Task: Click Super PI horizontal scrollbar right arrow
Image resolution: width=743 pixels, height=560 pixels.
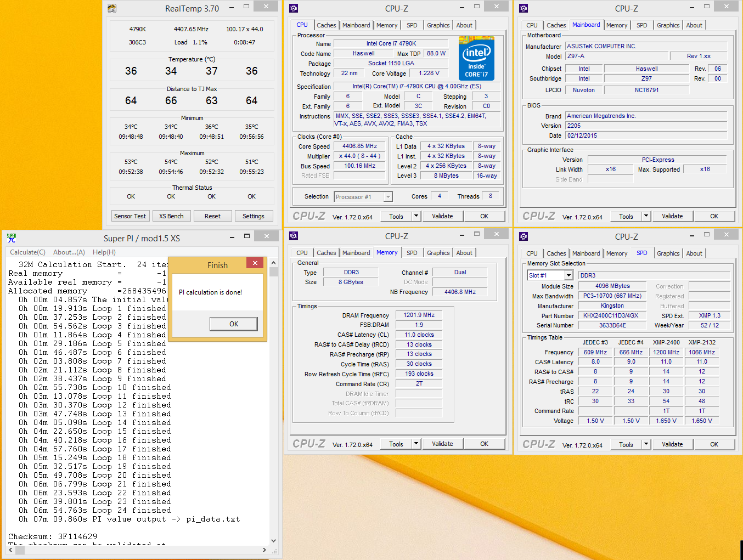Action: [264, 550]
